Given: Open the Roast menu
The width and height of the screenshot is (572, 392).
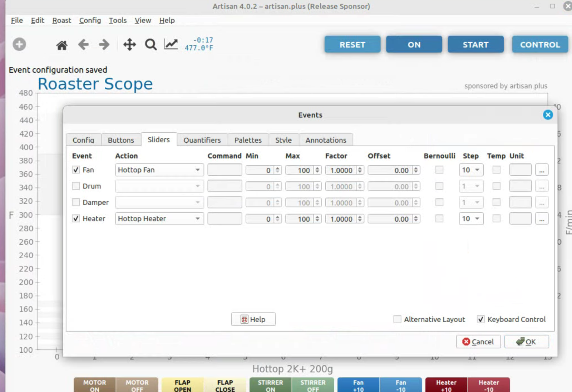Looking at the screenshot, I should pyautogui.click(x=61, y=20).
